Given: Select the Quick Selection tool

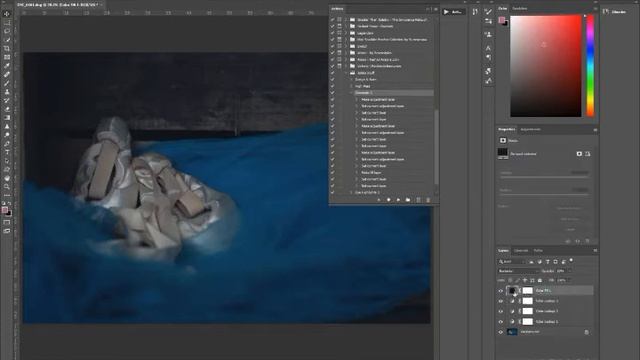Looking at the screenshot, I should tap(7, 40).
